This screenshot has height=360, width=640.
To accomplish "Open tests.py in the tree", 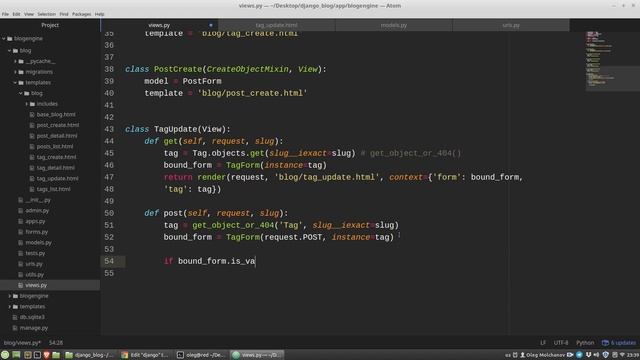I will [x=35, y=253].
